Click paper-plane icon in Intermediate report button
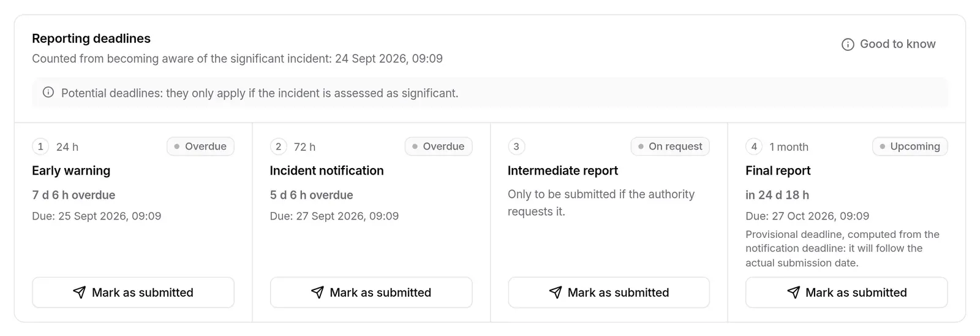The image size is (980, 336). pyautogui.click(x=556, y=292)
